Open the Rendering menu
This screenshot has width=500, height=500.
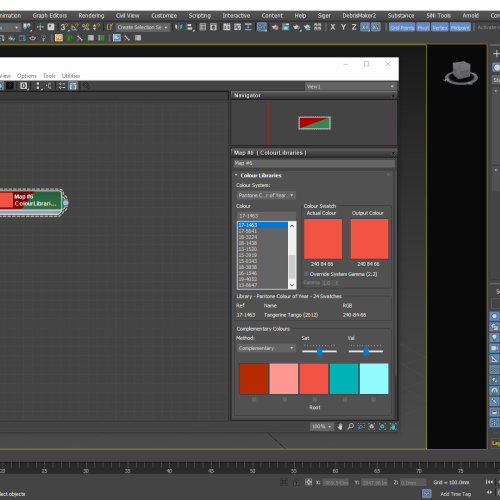[x=91, y=15]
